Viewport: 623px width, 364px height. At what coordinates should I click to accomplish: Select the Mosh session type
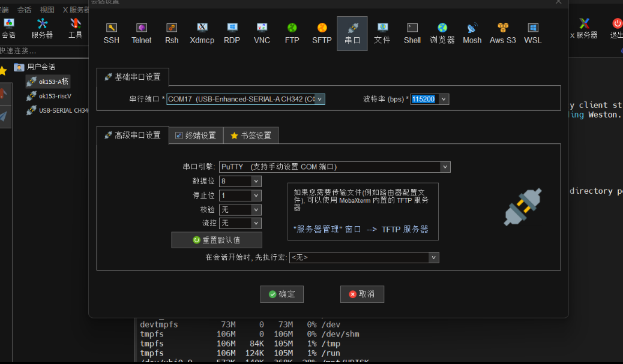[472, 34]
